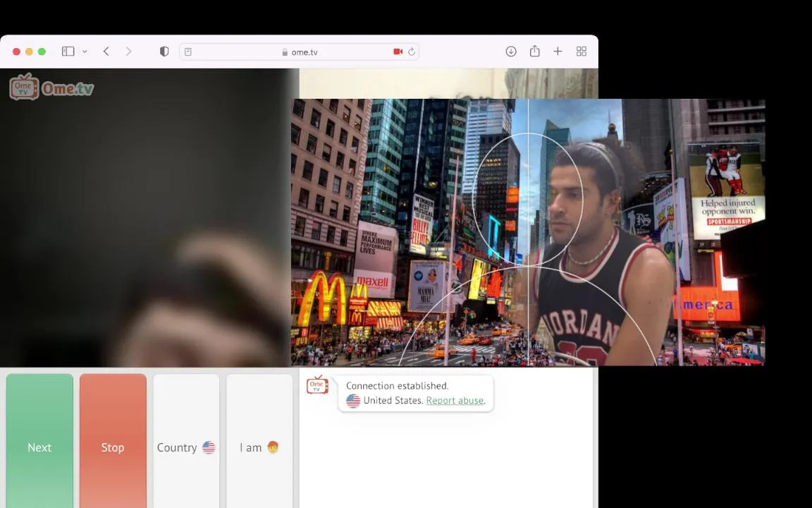Click the yellow minimize window button
Screen dimensions: 812x508
pyautogui.click(x=29, y=52)
